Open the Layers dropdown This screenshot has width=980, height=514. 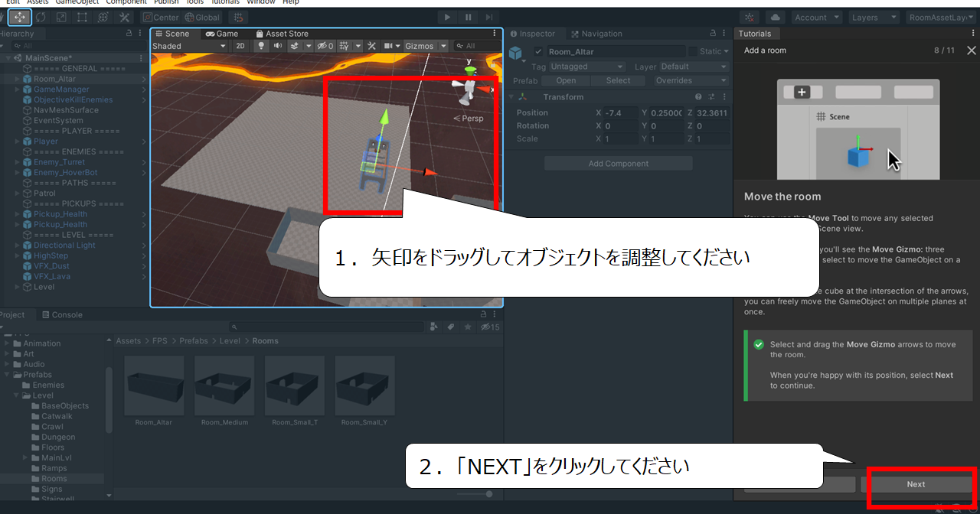[874, 17]
